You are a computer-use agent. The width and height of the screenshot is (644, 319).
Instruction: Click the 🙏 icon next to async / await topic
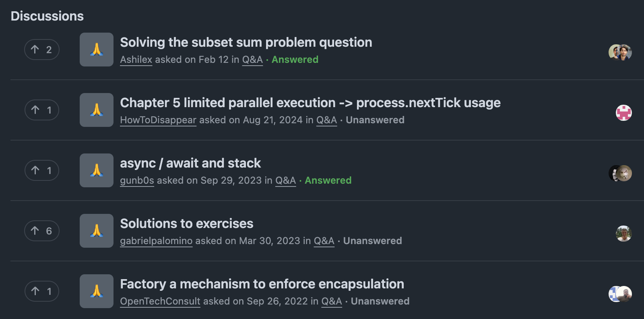(x=96, y=170)
